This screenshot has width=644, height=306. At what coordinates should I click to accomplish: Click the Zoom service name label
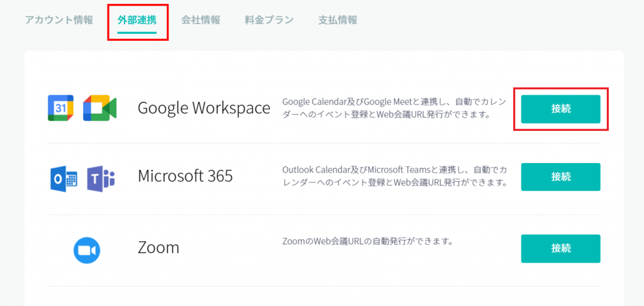click(158, 247)
